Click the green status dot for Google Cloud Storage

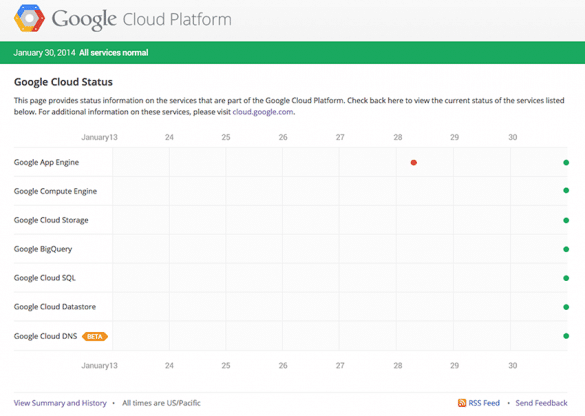(x=566, y=220)
